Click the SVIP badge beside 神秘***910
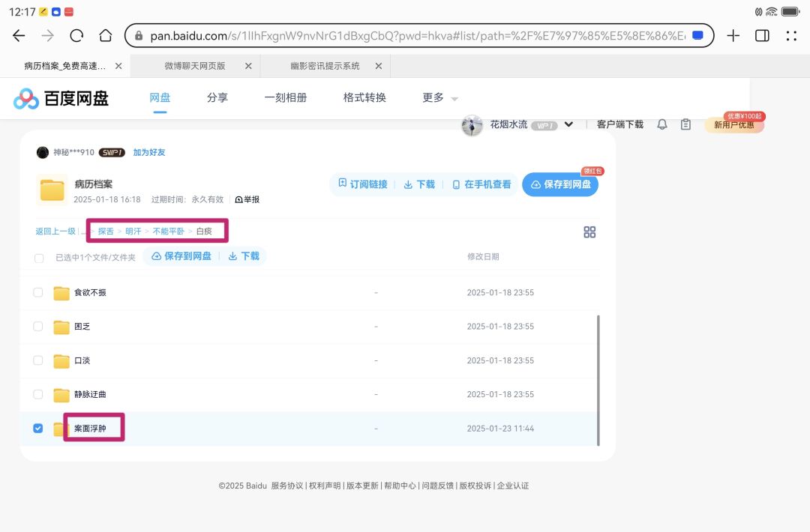 pyautogui.click(x=112, y=152)
